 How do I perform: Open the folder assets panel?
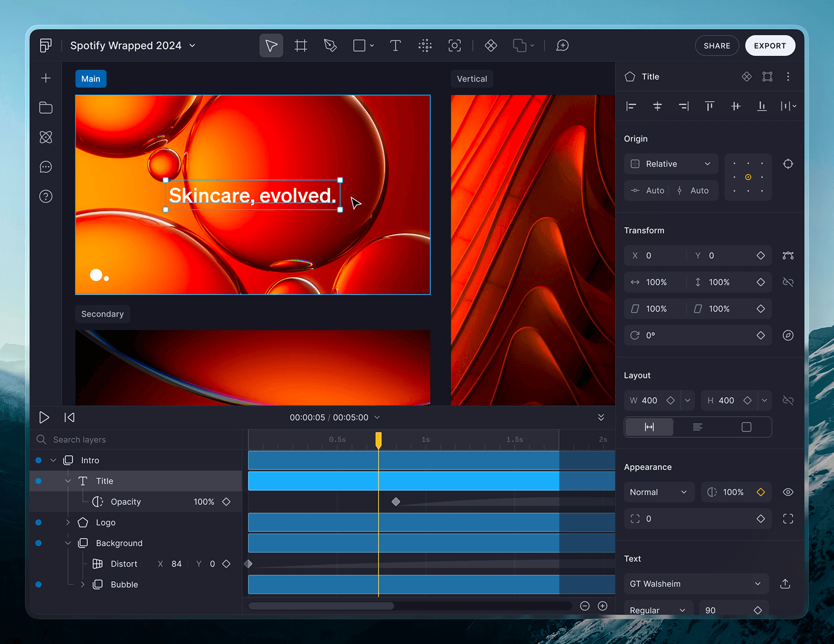pyautogui.click(x=46, y=108)
